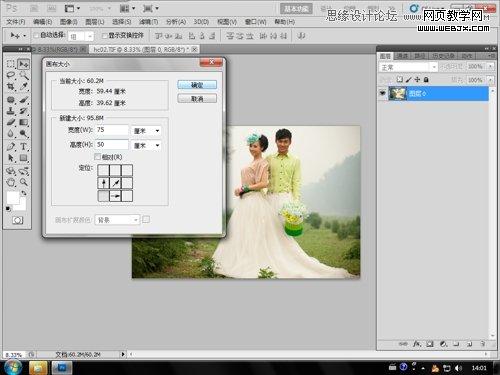Toggle Quick Mask mode icon
Viewport: 500px width, 375px height.
coord(17,220)
